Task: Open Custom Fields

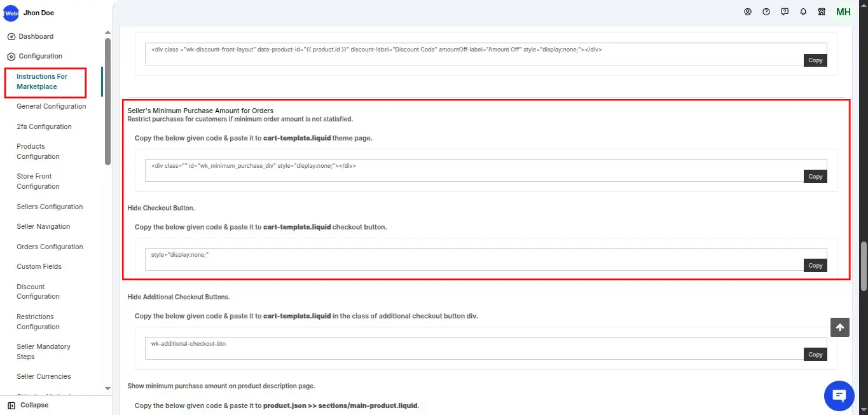Action: pos(39,266)
